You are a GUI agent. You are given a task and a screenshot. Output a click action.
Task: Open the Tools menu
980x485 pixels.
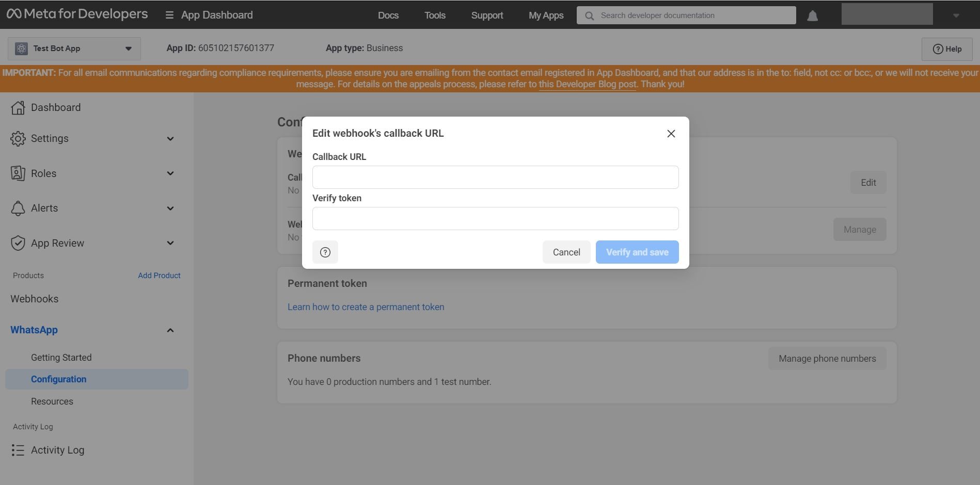pos(435,15)
